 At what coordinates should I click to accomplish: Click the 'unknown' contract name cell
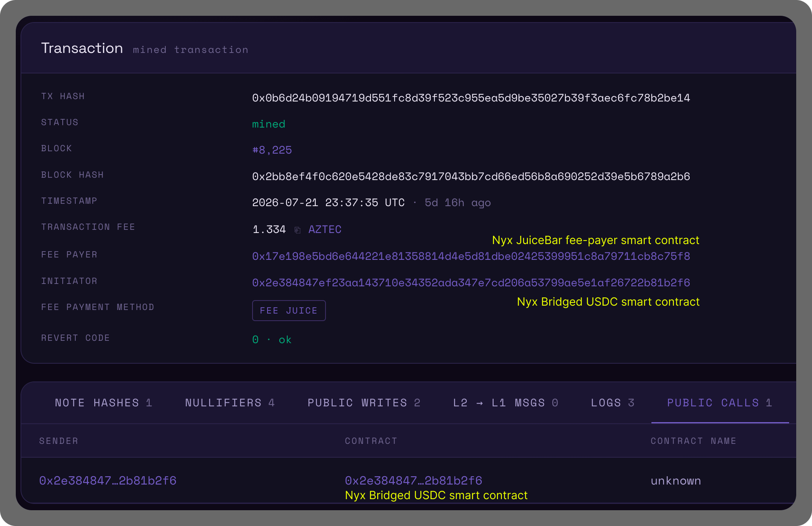[x=676, y=481]
